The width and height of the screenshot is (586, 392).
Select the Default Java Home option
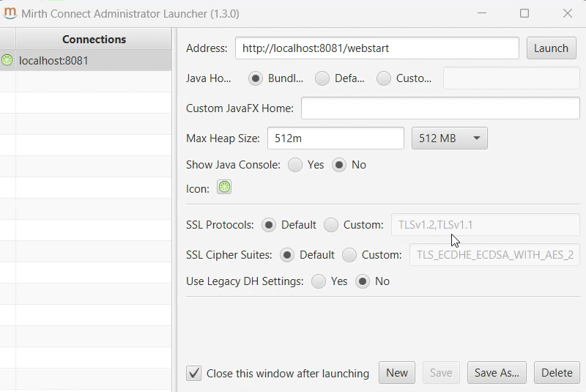[322, 78]
